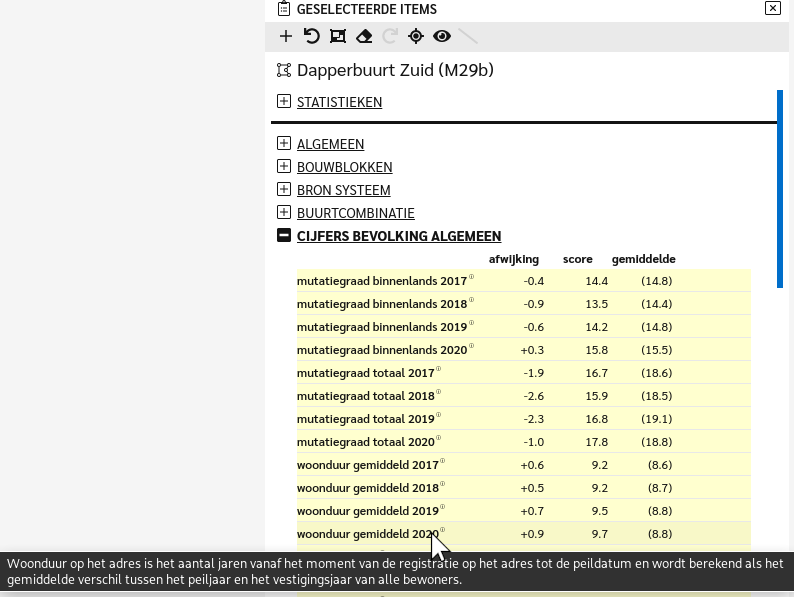Screen dimensions: 794x597
Task: Click clipboard icon beside Geselecteerde Items
Action: pos(284,9)
